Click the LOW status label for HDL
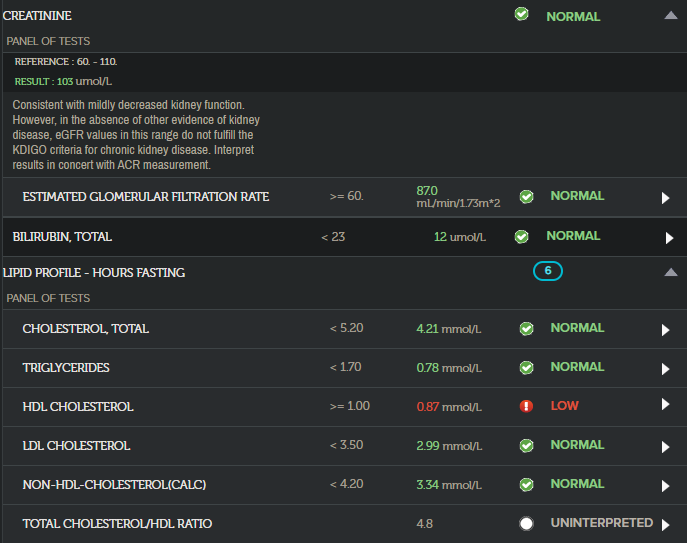This screenshot has height=543, width=687. coord(564,406)
